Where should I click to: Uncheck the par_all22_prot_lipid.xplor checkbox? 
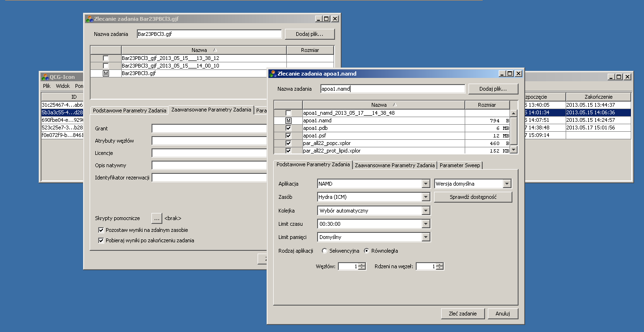coord(288,151)
